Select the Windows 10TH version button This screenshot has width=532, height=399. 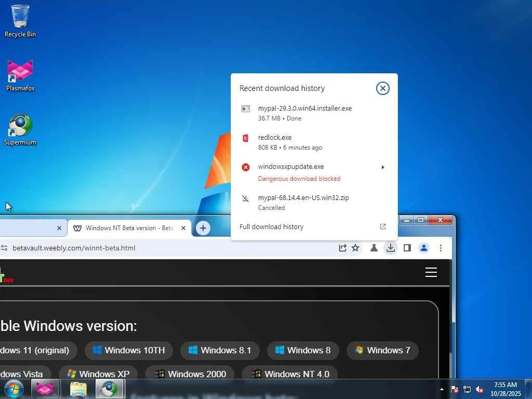pyautogui.click(x=129, y=350)
